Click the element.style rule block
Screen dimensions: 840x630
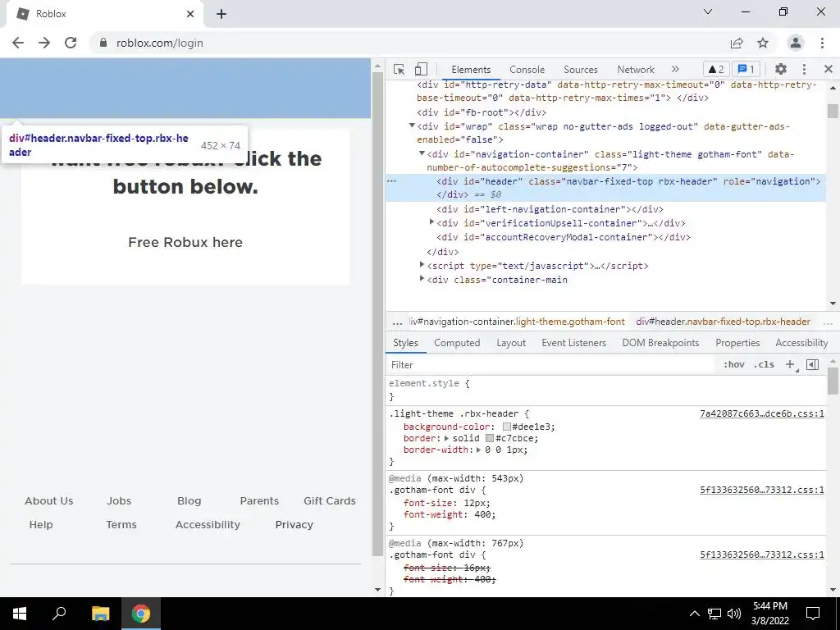(605, 390)
